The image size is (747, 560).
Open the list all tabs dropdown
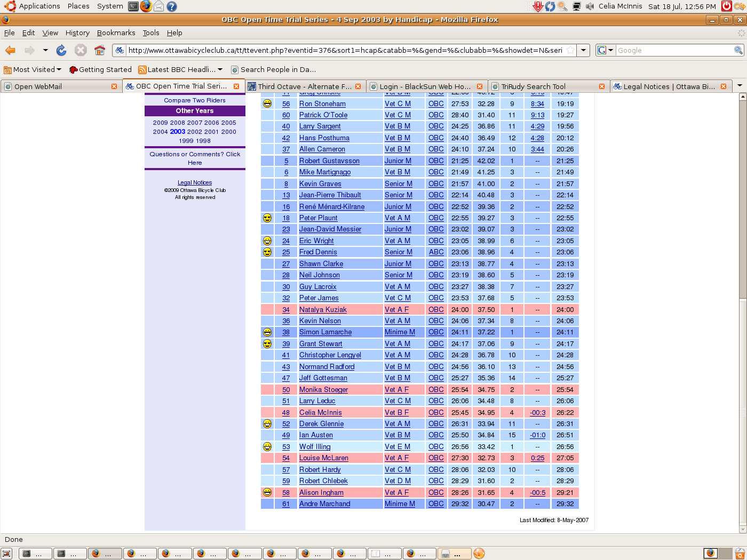(x=740, y=86)
